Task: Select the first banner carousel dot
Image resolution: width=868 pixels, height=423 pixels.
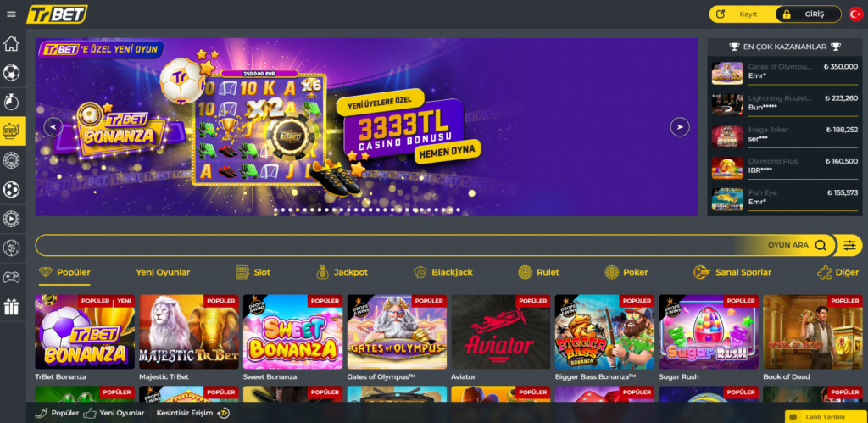Action: [275, 210]
